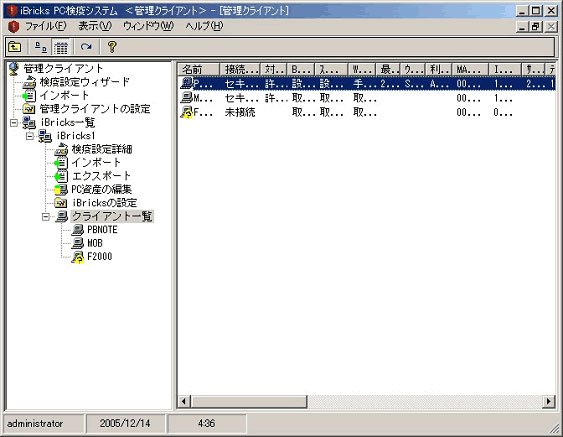This screenshot has width=563, height=437.
Task: Click the 4:36 time in status bar
Action: point(207,424)
